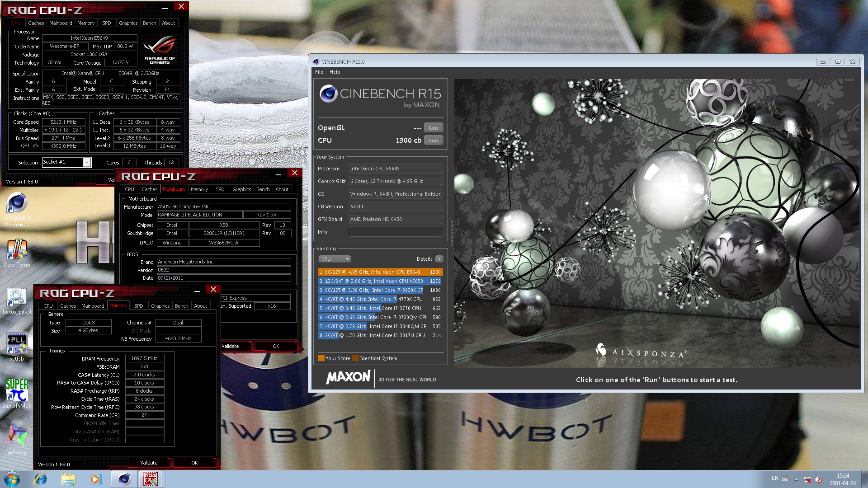Viewport: 868px width, 488px height.
Task: Select ranking row 8 Core i5-3317U entry
Action: click(380, 335)
